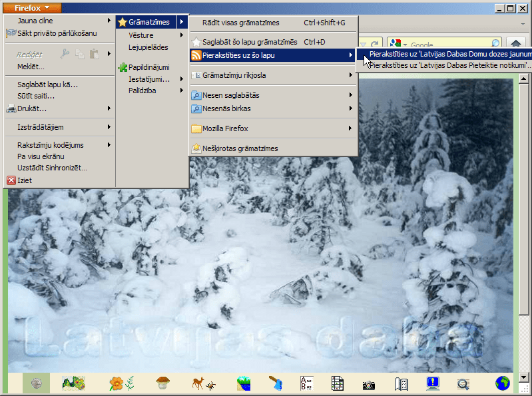Click the open book icon

pos(401,384)
